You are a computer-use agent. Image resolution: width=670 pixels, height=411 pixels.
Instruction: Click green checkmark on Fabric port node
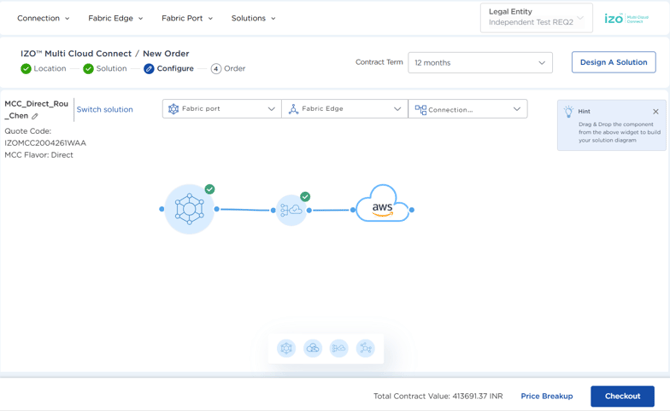coord(209,189)
